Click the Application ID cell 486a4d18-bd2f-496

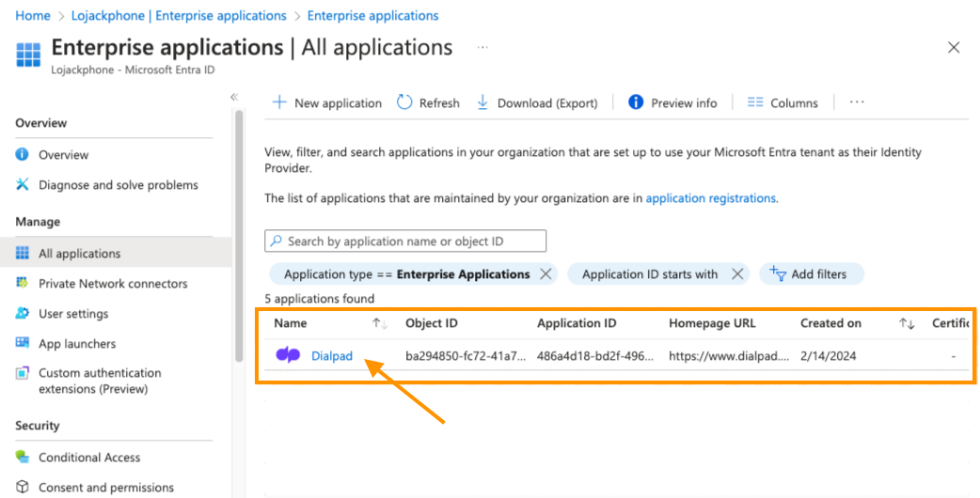[x=595, y=356]
